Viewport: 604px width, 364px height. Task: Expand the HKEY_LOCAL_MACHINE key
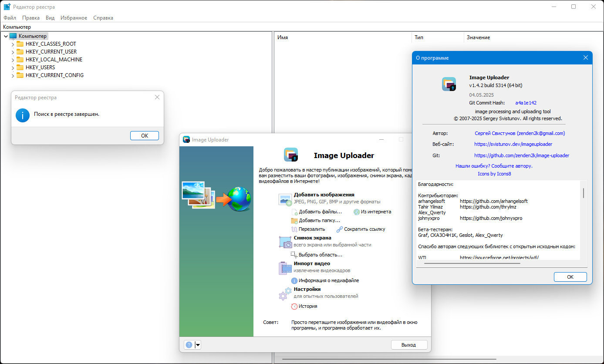(x=13, y=60)
